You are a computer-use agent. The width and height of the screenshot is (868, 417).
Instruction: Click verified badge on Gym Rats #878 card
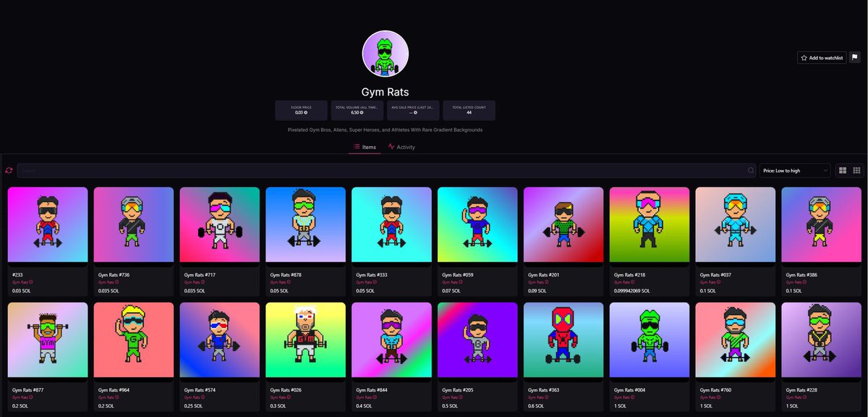point(289,282)
